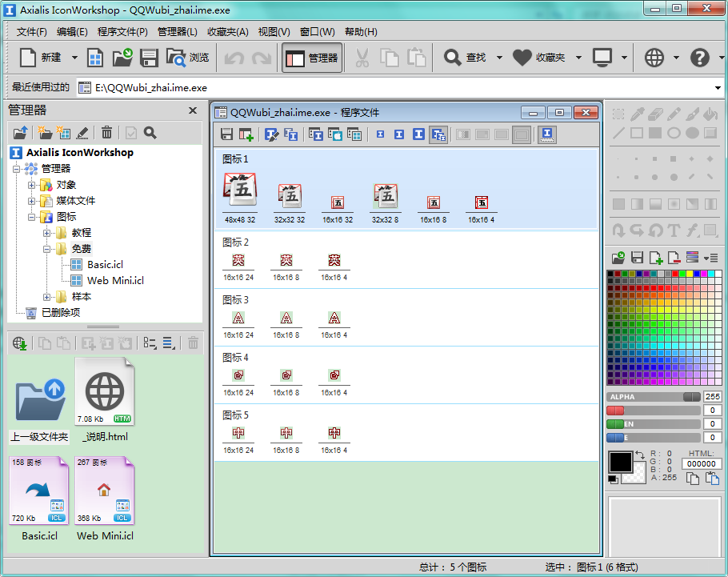Select 已删除项 tree item

60,313
